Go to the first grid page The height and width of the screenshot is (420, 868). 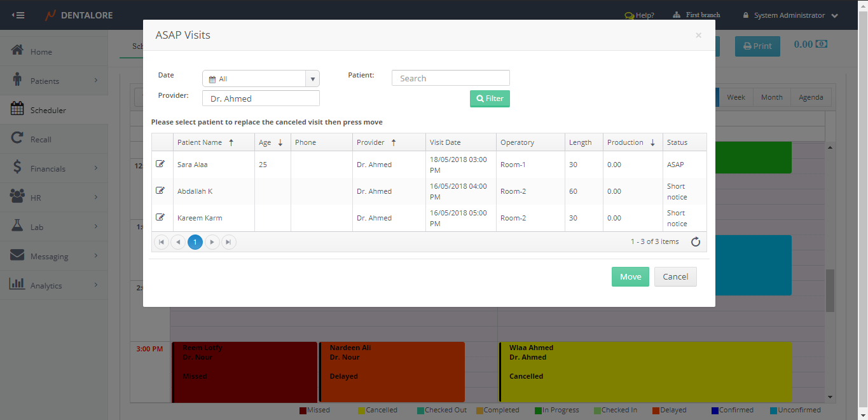[x=162, y=242]
